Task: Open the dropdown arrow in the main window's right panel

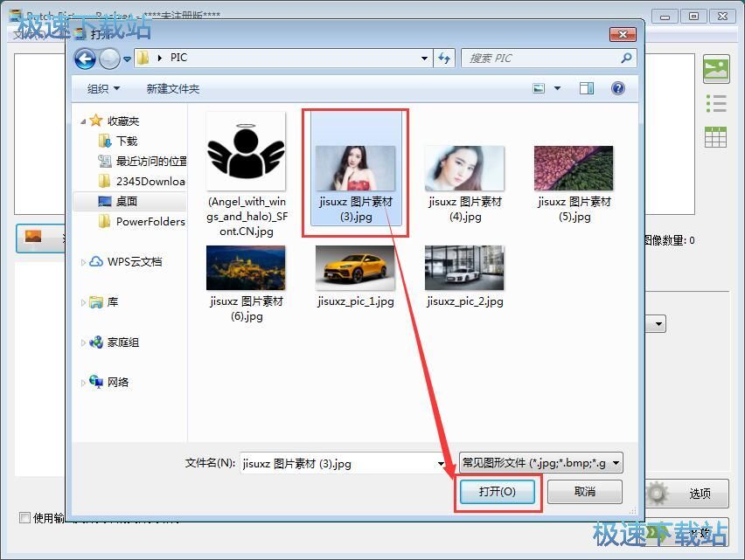Action: pyautogui.click(x=658, y=324)
